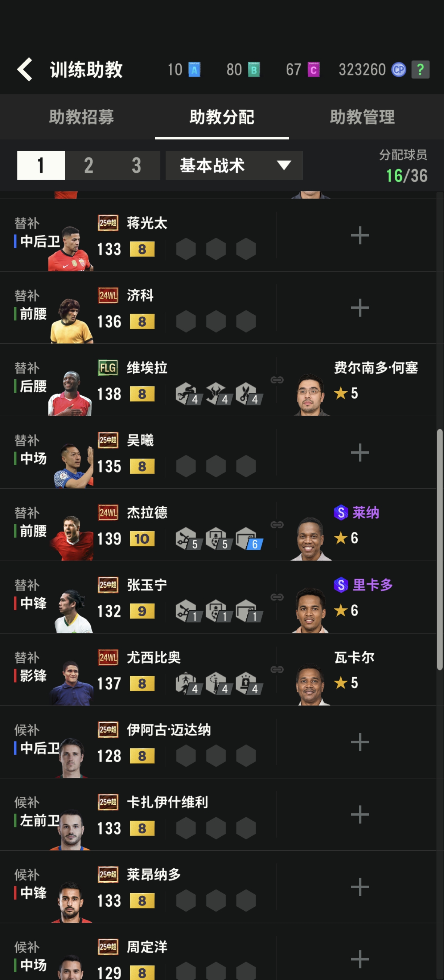Tap the back arrow icon
The height and width of the screenshot is (980, 444).
(x=25, y=70)
